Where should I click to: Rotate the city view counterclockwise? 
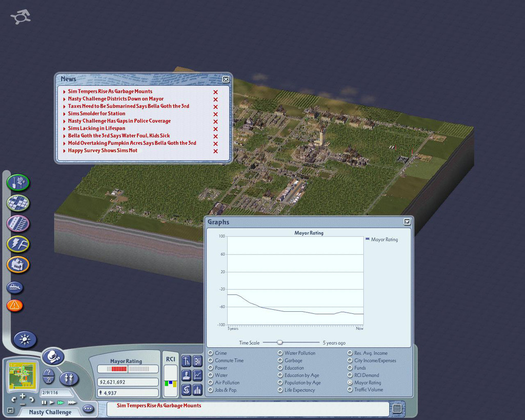tap(13, 399)
